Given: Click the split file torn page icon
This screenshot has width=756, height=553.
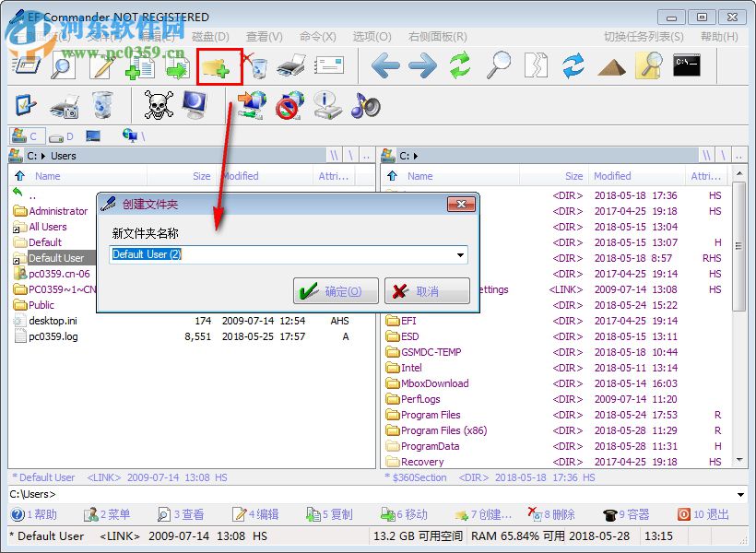Looking at the screenshot, I should click(537, 65).
